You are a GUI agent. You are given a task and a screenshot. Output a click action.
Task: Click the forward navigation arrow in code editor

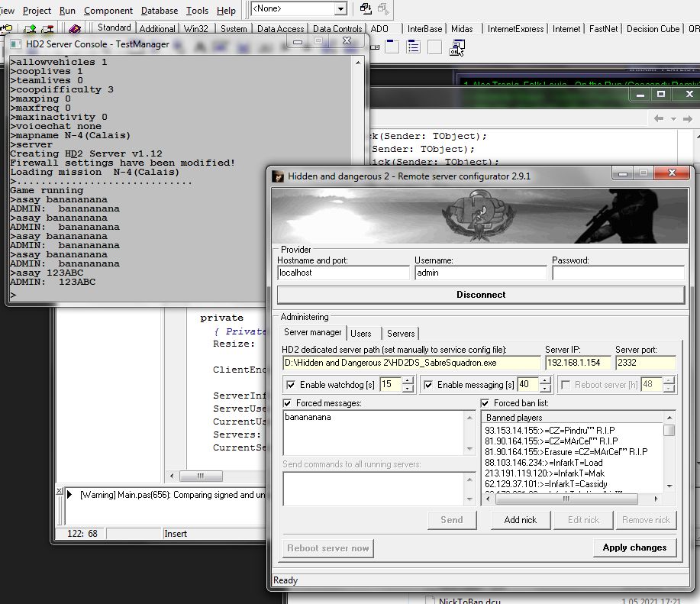tap(689, 119)
